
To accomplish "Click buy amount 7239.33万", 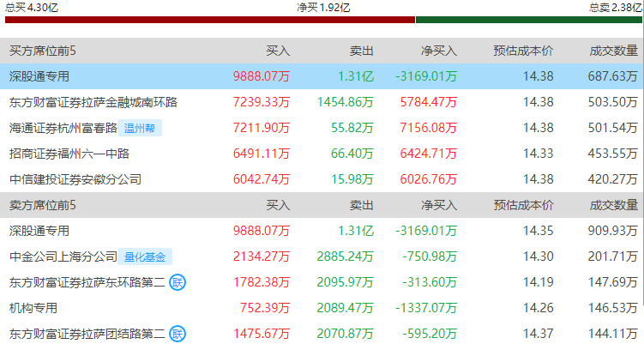I will (262, 102).
